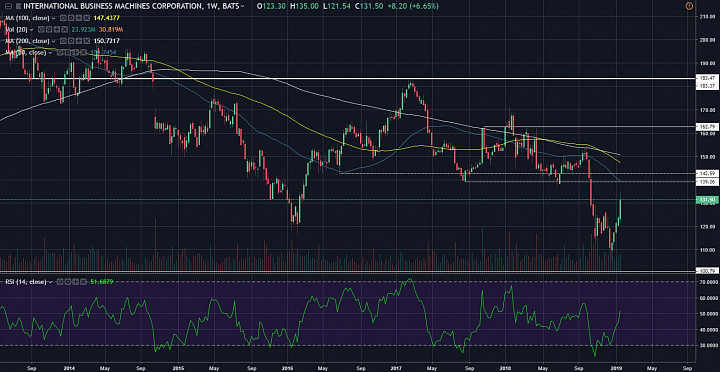Click the RSI value 51.6879
This screenshot has width=720, height=372.
pyautogui.click(x=101, y=282)
